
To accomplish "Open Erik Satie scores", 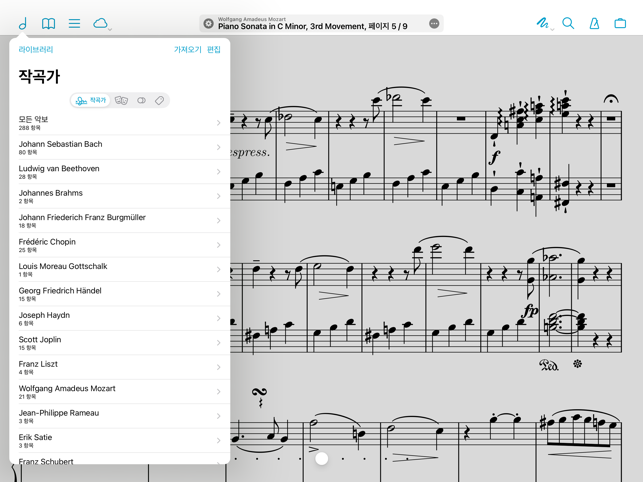I will (x=119, y=440).
